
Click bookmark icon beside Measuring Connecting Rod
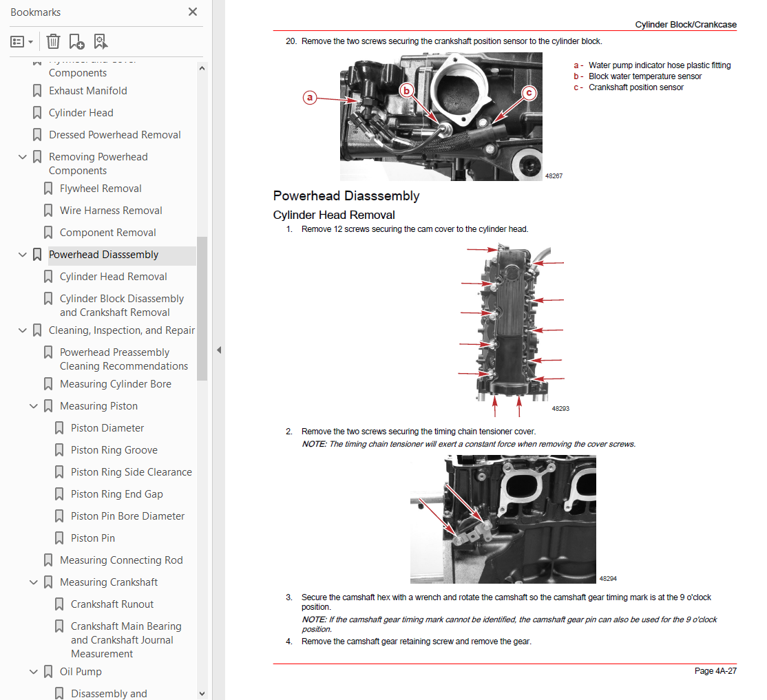tap(48, 560)
